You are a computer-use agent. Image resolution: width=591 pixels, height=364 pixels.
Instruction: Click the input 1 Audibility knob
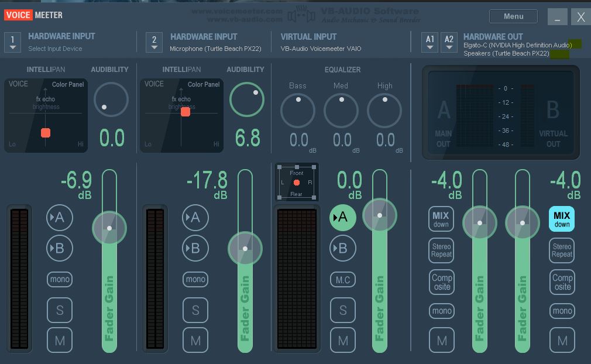[x=111, y=99]
